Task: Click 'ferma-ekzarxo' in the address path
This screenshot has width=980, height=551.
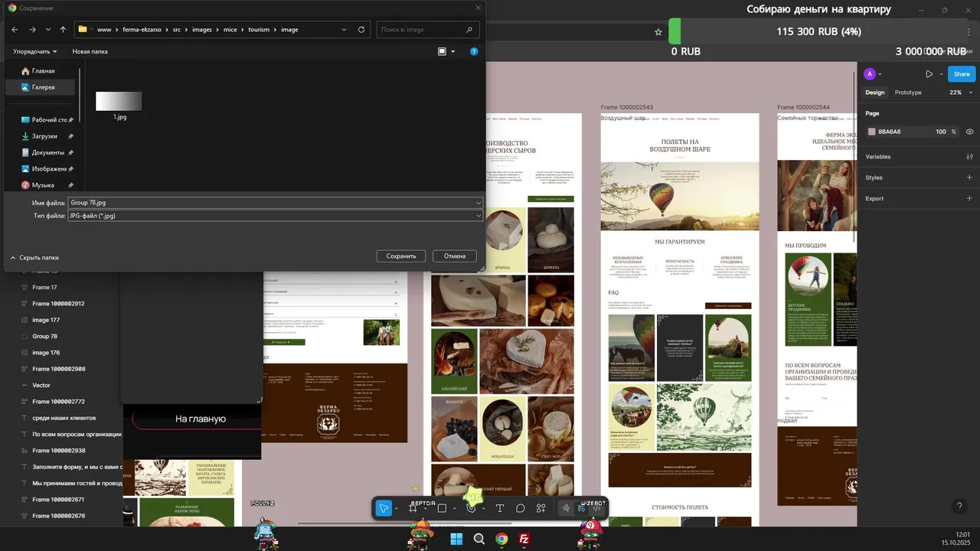Action: pos(142,30)
